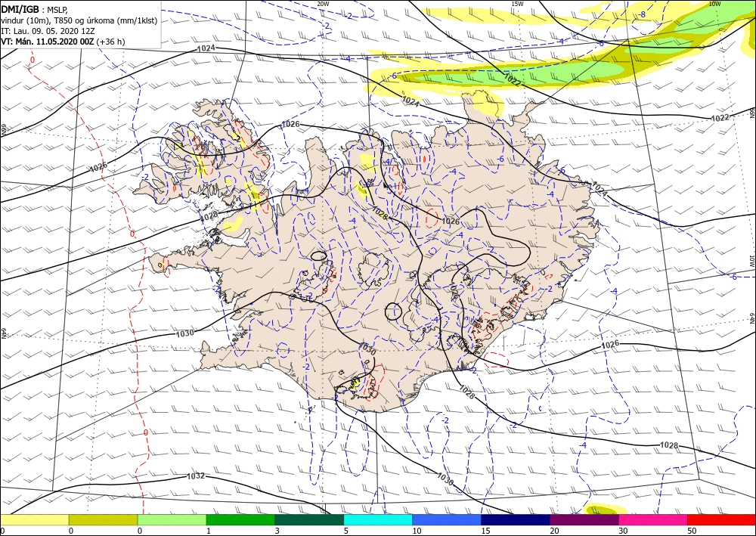Screen dimensions: 756x536
Task: Choose the purple legend swatch
Action: 584,519
